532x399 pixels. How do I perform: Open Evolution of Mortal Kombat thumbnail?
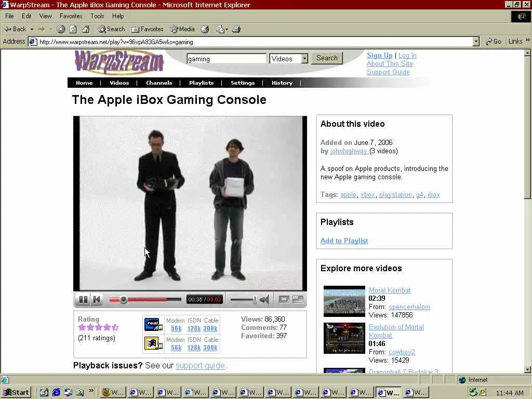click(344, 338)
